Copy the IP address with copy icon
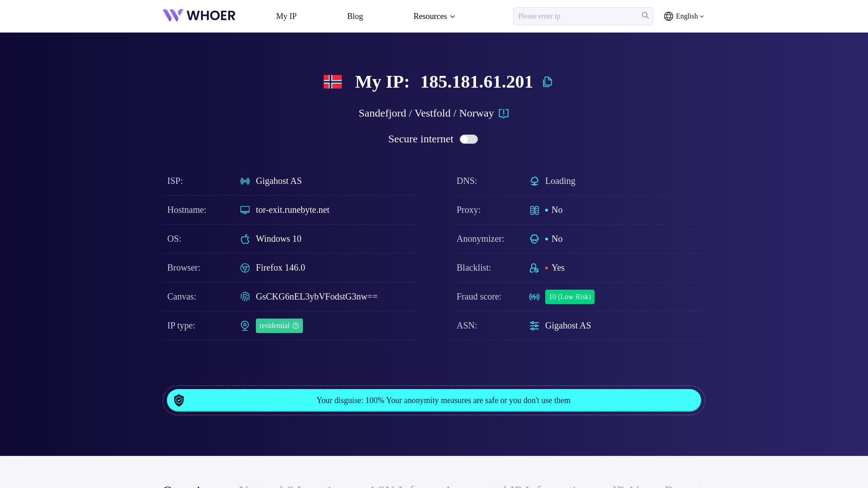Image resolution: width=868 pixels, height=488 pixels. [547, 82]
